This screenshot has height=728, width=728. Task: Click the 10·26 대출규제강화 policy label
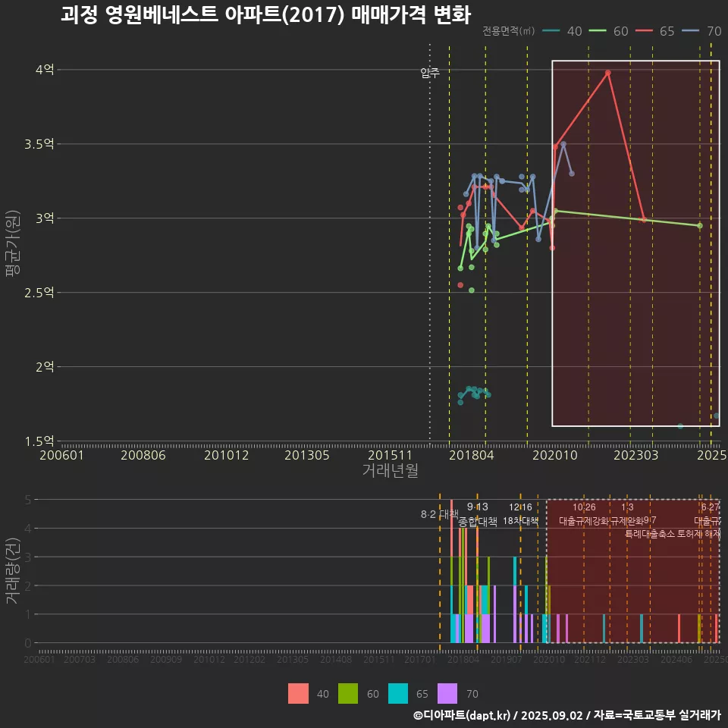[x=584, y=514]
